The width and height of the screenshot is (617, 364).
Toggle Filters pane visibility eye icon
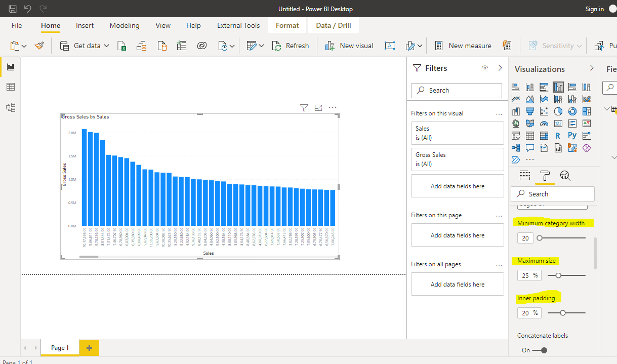pyautogui.click(x=485, y=68)
